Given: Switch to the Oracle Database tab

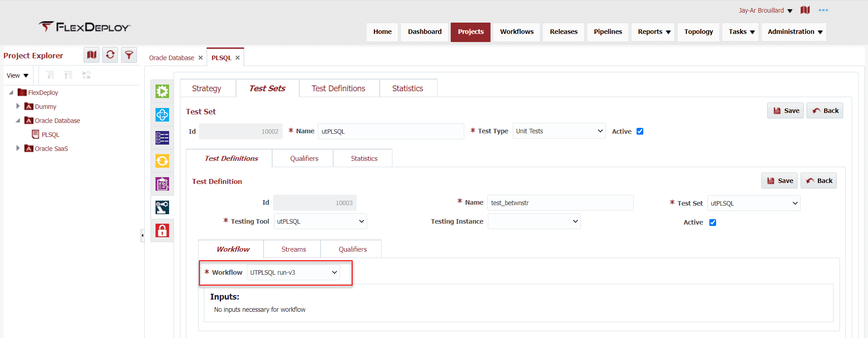Looking at the screenshot, I should point(171,58).
